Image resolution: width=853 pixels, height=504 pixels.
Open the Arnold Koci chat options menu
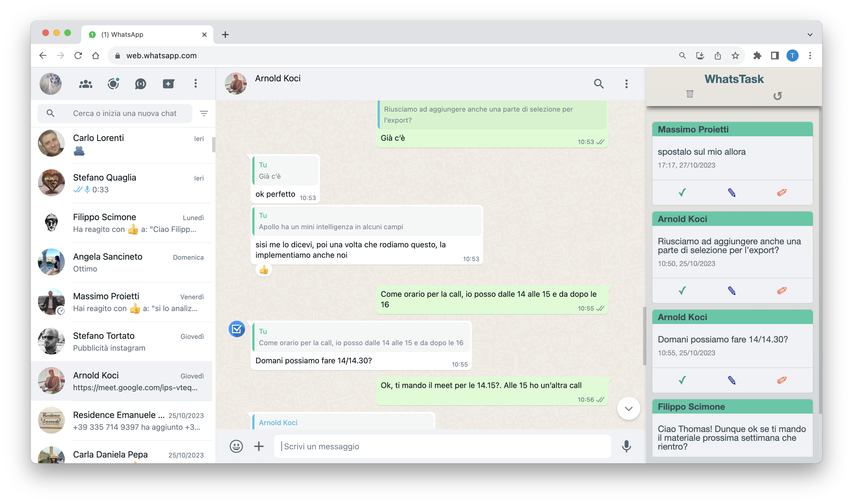tap(626, 84)
